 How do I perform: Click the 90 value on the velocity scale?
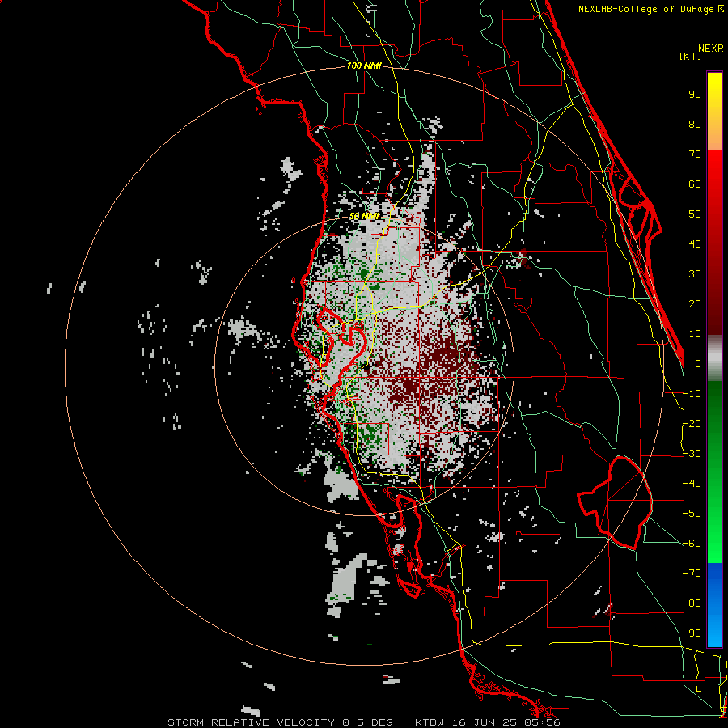(695, 95)
